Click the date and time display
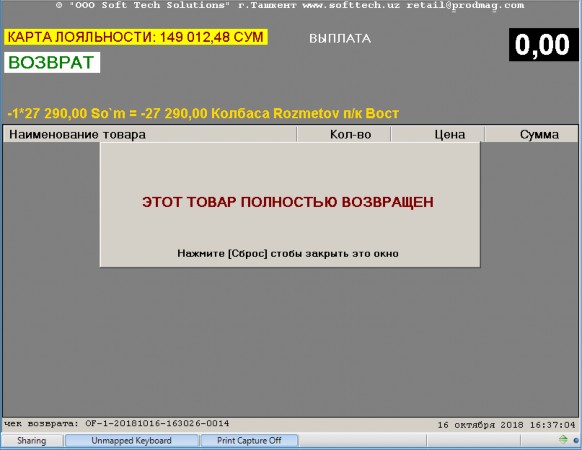Image resolution: width=582 pixels, height=450 pixels. [506, 425]
